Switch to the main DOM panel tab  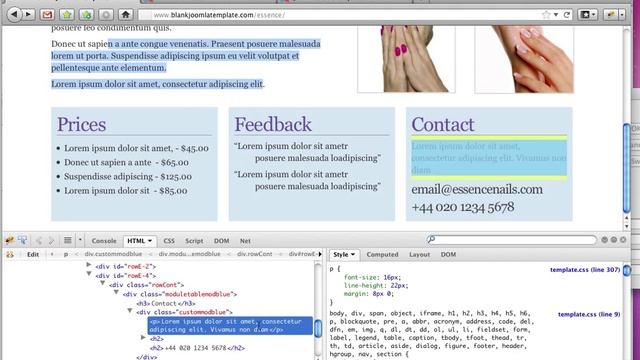[221, 241]
